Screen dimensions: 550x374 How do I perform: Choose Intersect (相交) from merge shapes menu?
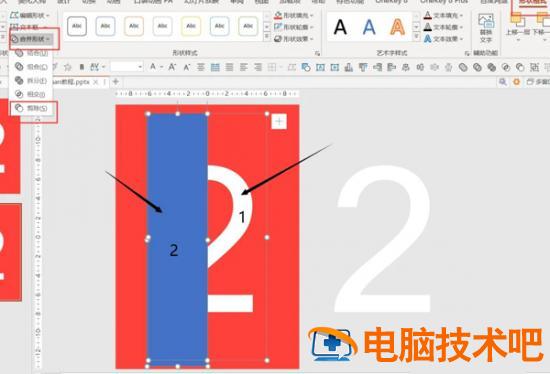(x=32, y=94)
